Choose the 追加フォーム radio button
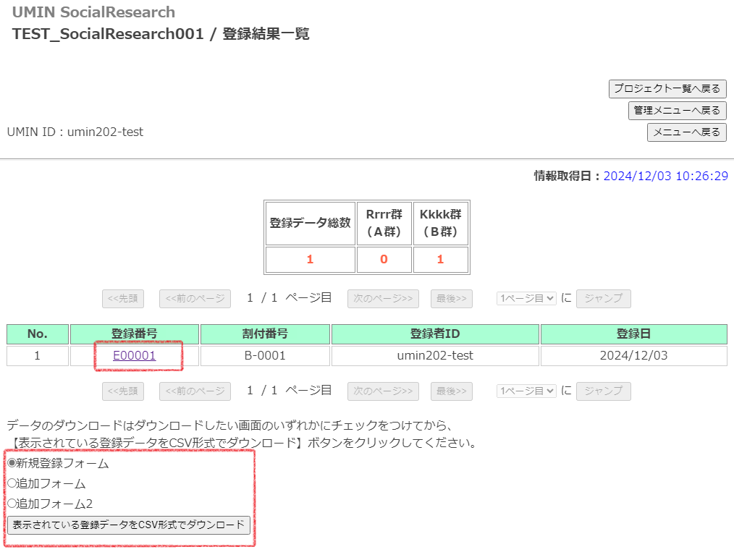Viewport: 734px width, 560px height. tap(12, 484)
